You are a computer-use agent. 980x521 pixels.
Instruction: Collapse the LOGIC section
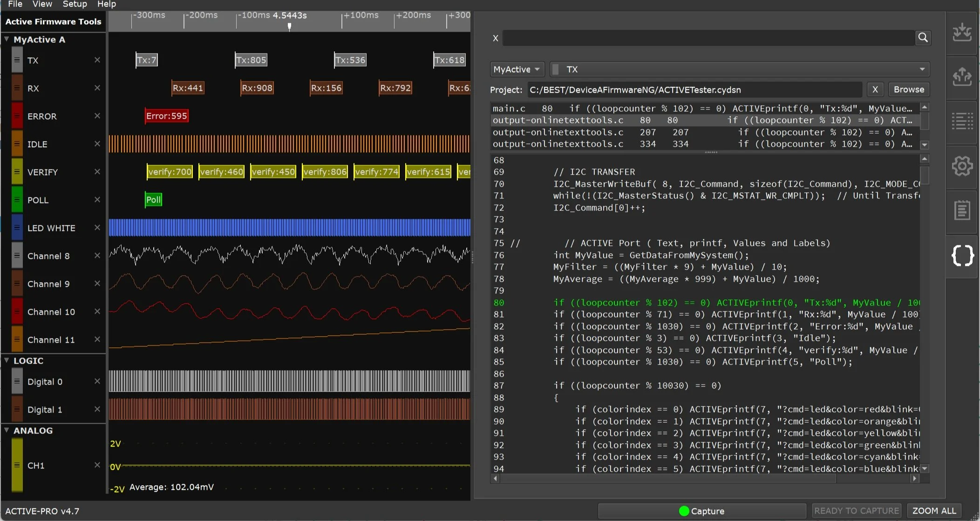(x=7, y=360)
